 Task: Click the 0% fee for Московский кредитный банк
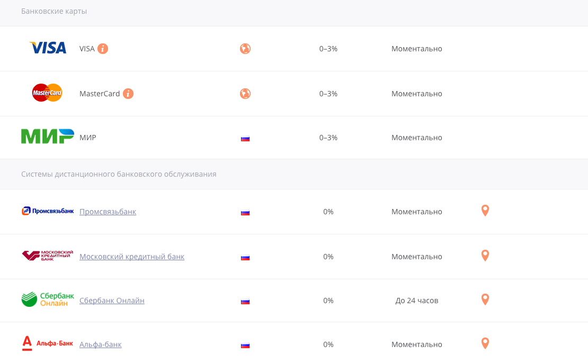pos(328,257)
